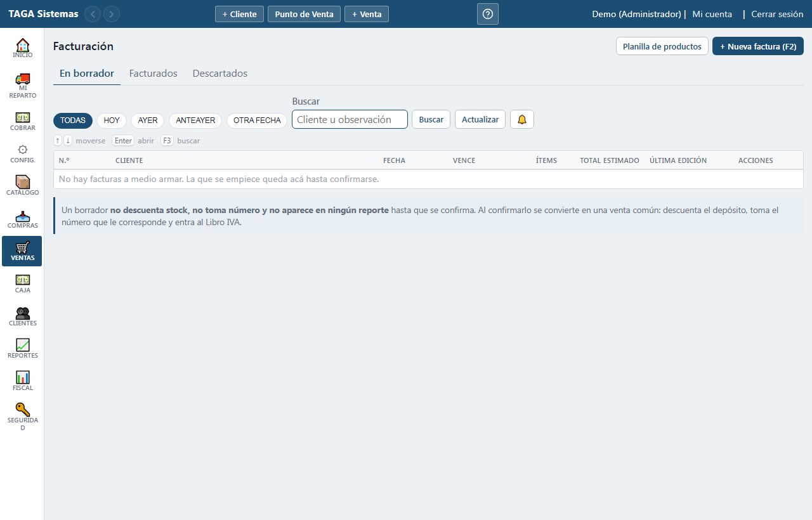Switch to the Descartados tab
The width and height of the screenshot is (812, 520).
220,74
